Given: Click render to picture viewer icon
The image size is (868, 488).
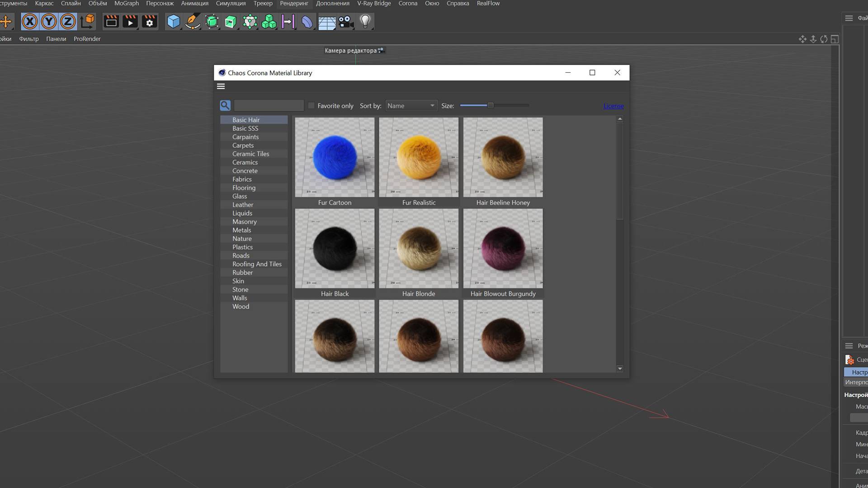Looking at the screenshot, I should click(130, 21).
